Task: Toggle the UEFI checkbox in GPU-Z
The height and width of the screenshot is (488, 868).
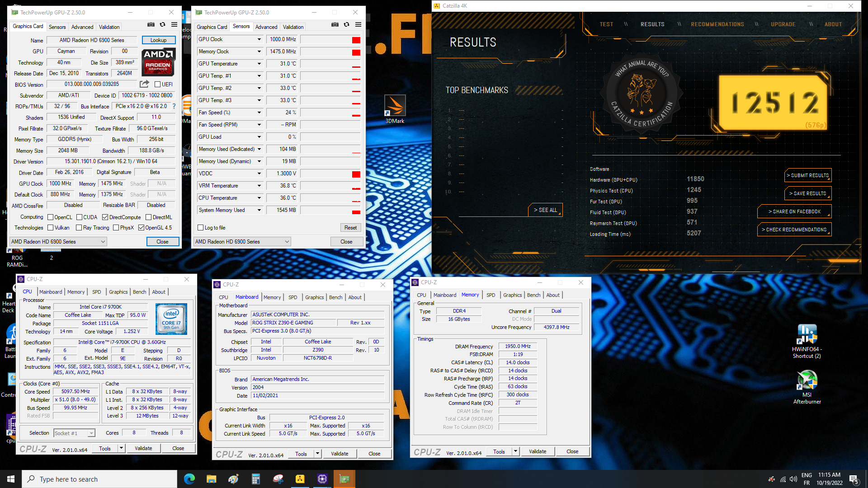Action: tap(158, 84)
